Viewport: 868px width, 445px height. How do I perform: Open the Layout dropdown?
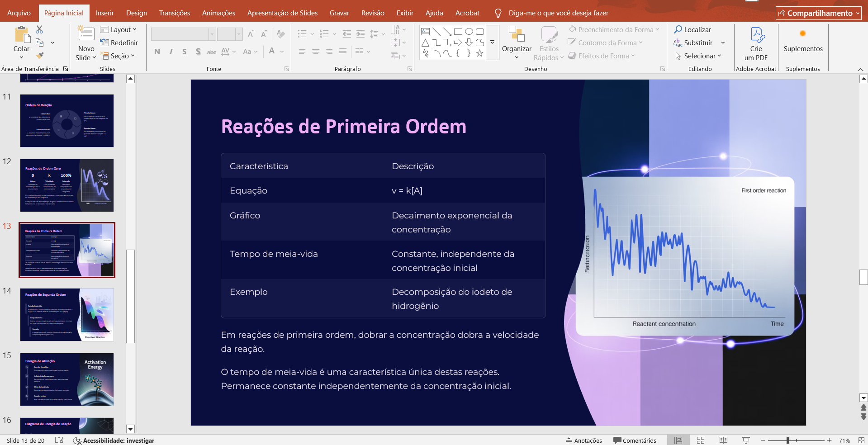(x=118, y=29)
